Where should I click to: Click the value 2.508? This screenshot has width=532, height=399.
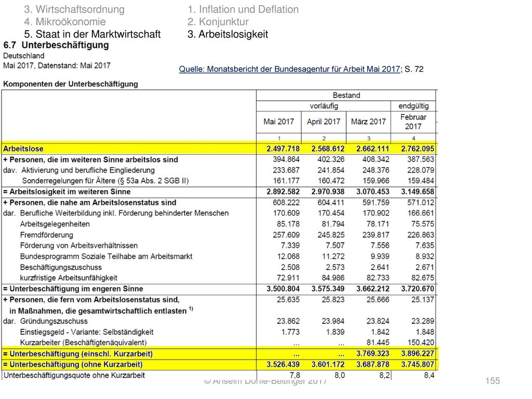point(290,267)
